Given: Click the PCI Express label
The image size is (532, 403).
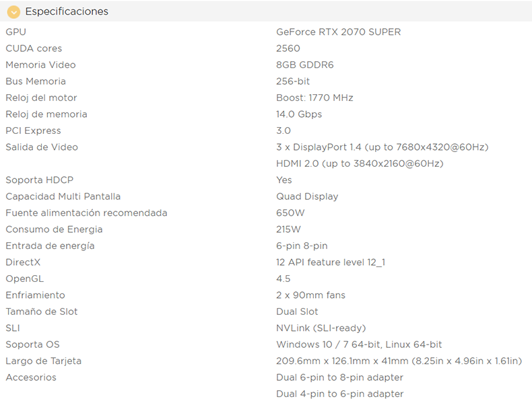Looking at the screenshot, I should click(x=33, y=131).
